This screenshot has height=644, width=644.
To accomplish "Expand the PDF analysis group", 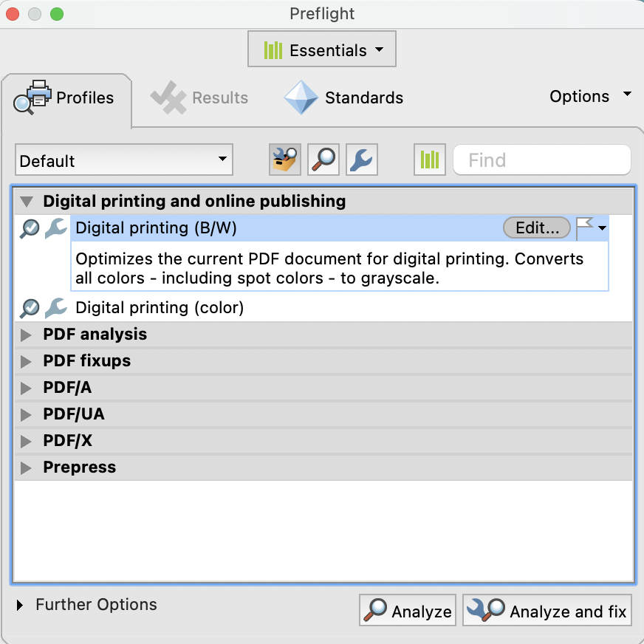I will pyautogui.click(x=27, y=335).
